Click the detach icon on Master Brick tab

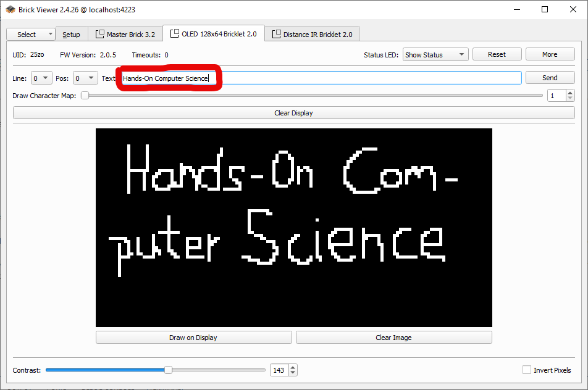coord(100,35)
